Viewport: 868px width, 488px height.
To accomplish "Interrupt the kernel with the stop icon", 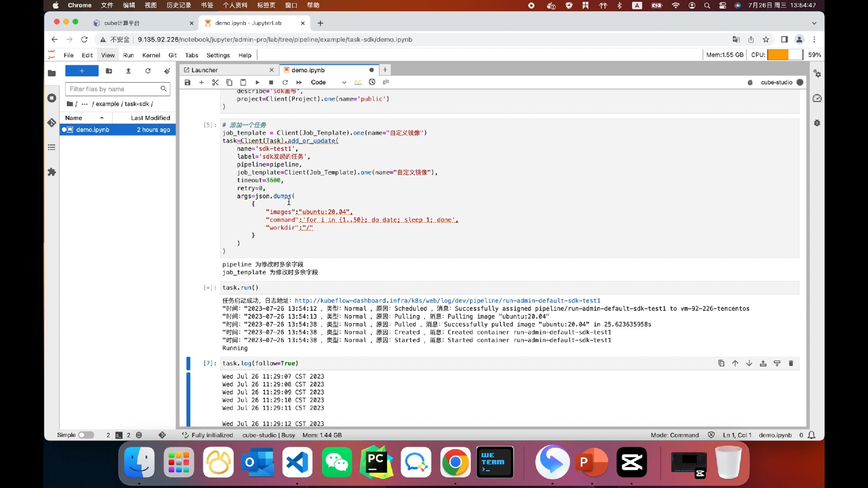I will [271, 82].
